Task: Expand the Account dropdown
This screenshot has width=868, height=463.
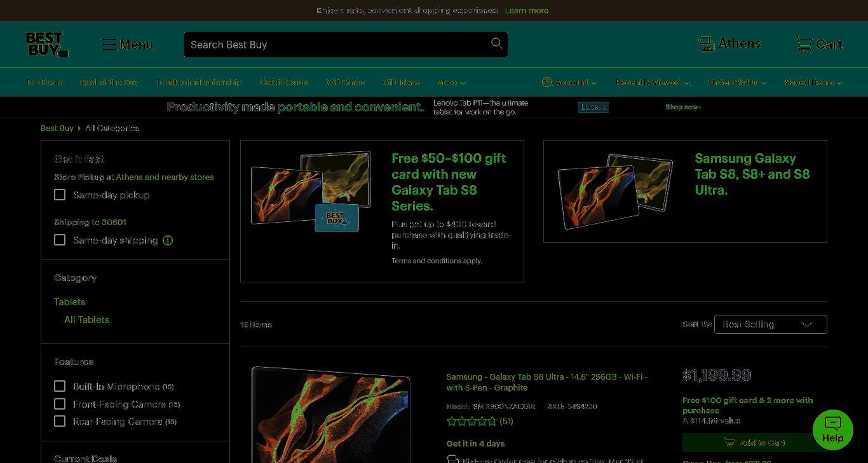Action: point(569,83)
